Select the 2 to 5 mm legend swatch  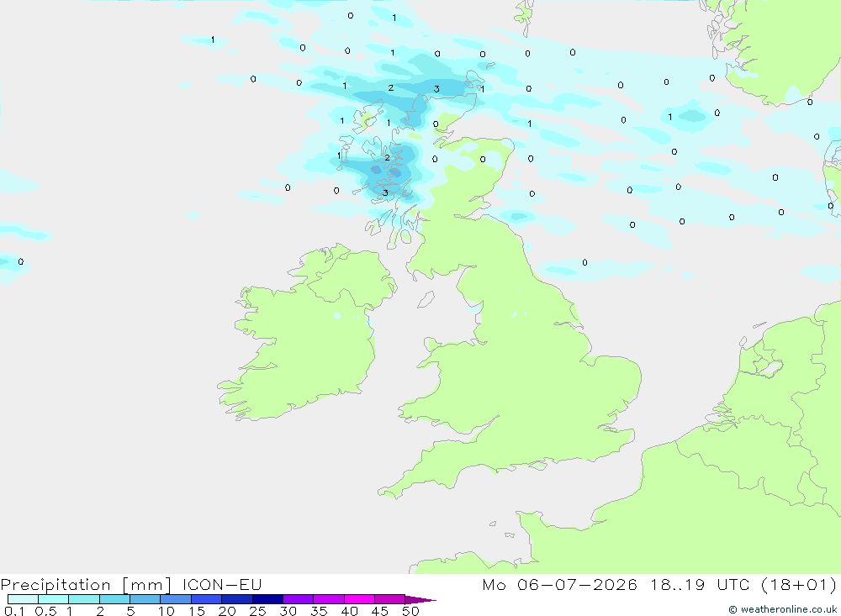pos(114,599)
